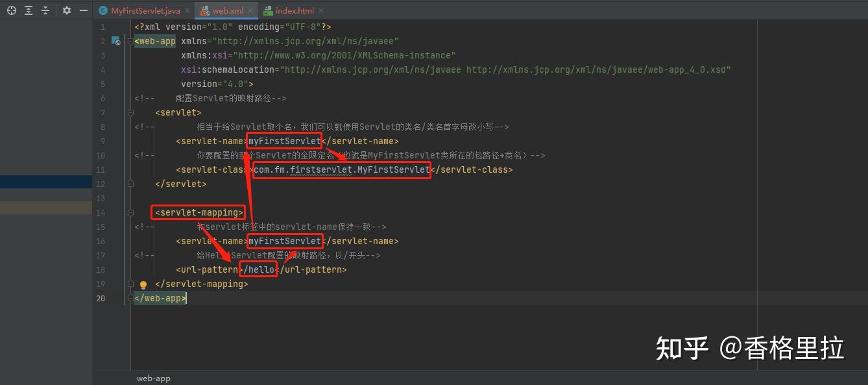Viewport: 868px width, 385px height.
Task: Hide the panel using the minimize dash icon
Action: [x=83, y=10]
